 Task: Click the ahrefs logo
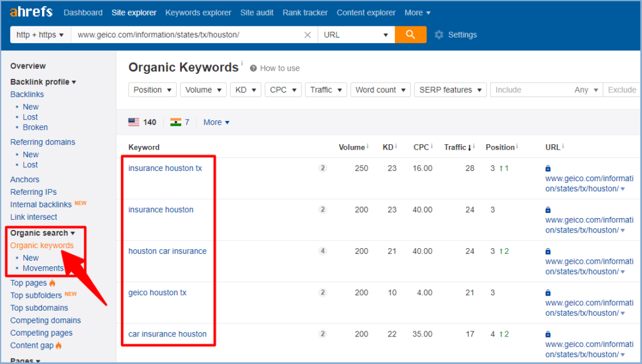pos(31,12)
